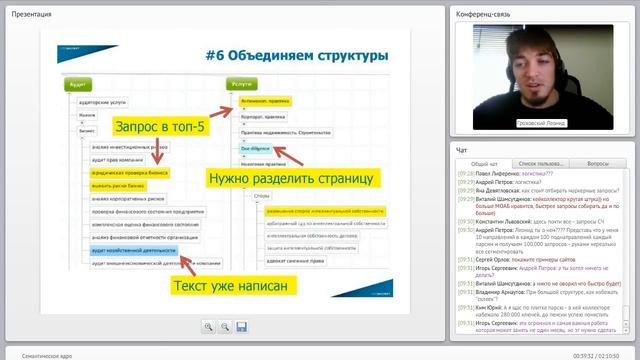Select проверка финансового состояния предприятия node

(x=148, y=212)
